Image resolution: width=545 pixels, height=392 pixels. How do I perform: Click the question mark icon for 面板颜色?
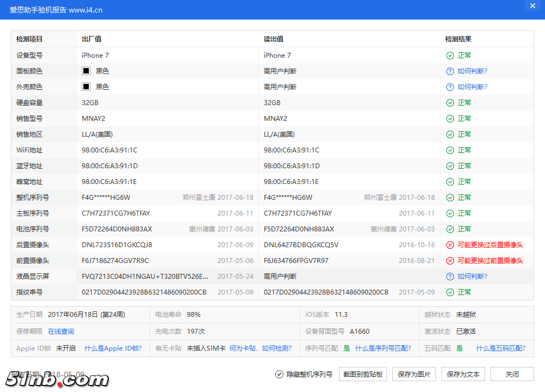[x=450, y=71]
